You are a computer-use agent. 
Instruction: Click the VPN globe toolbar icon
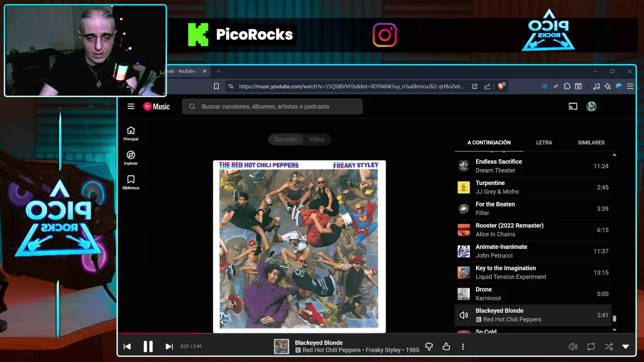click(x=619, y=86)
